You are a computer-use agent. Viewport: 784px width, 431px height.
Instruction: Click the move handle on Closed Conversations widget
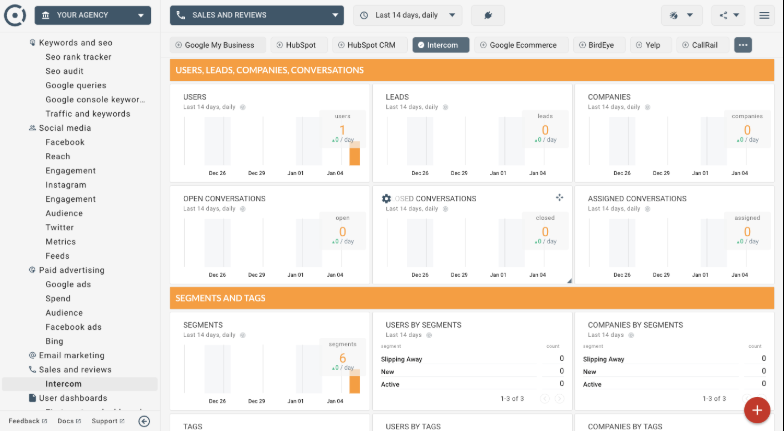click(559, 198)
